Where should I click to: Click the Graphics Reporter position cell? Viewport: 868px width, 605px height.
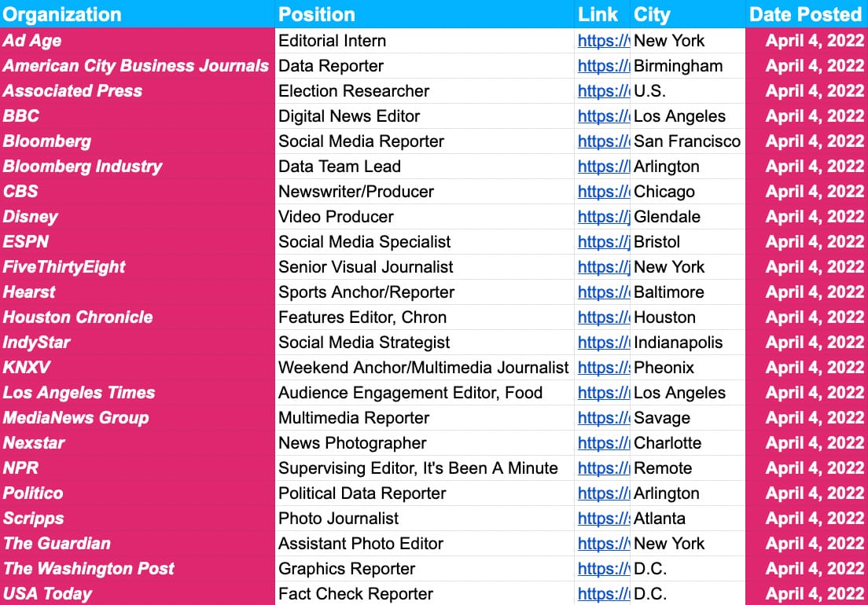(x=347, y=569)
